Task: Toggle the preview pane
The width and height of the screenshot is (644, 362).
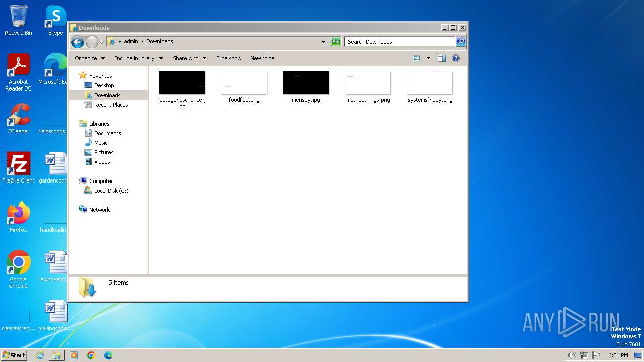Action: coord(442,58)
